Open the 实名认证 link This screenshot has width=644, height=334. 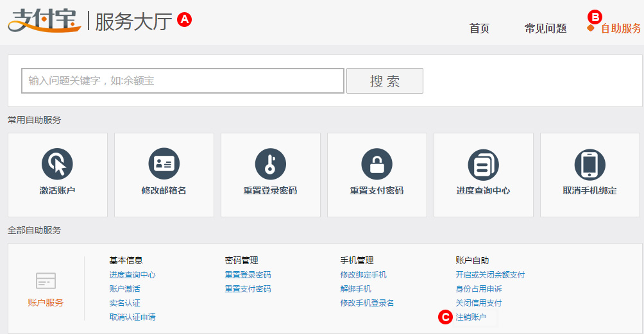pos(125,303)
